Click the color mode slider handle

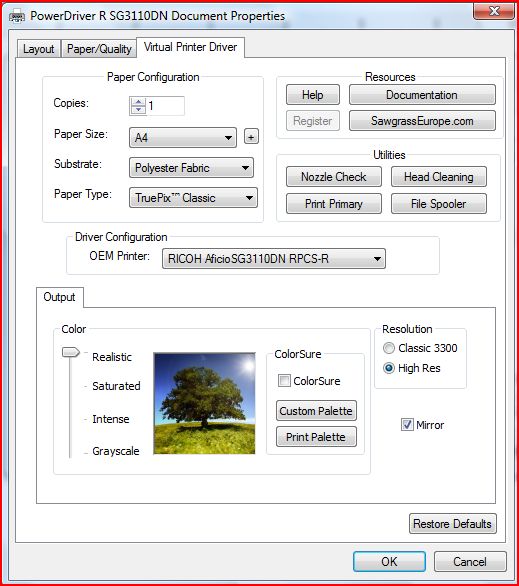click(x=71, y=352)
